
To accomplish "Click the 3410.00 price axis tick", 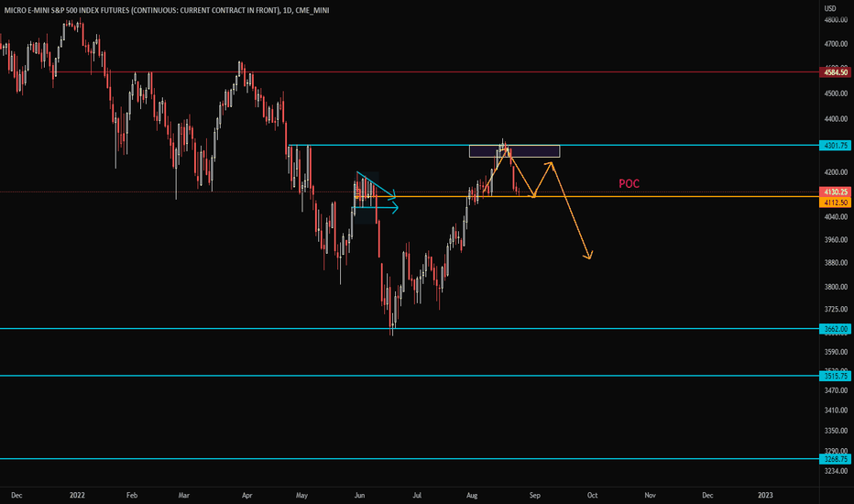I will 836,411.
